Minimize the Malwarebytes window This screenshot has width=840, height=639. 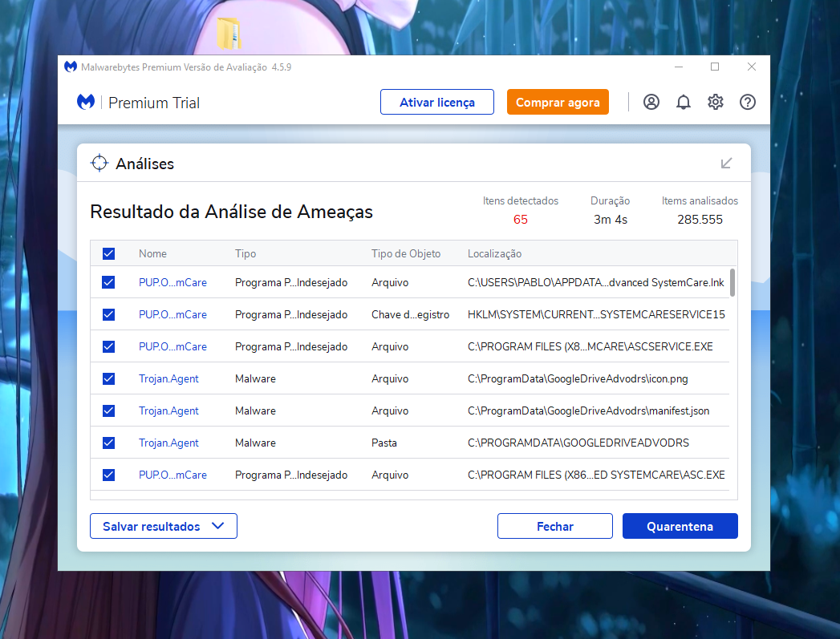coord(679,67)
